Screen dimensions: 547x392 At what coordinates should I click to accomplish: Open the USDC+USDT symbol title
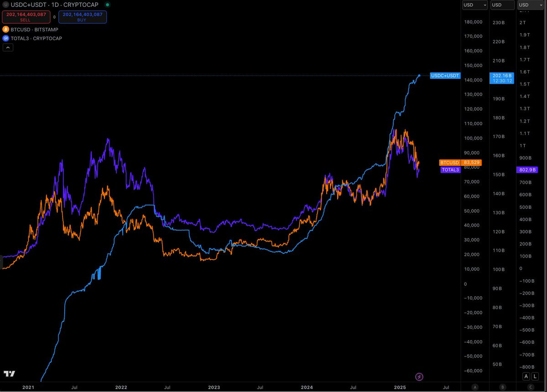click(x=54, y=5)
